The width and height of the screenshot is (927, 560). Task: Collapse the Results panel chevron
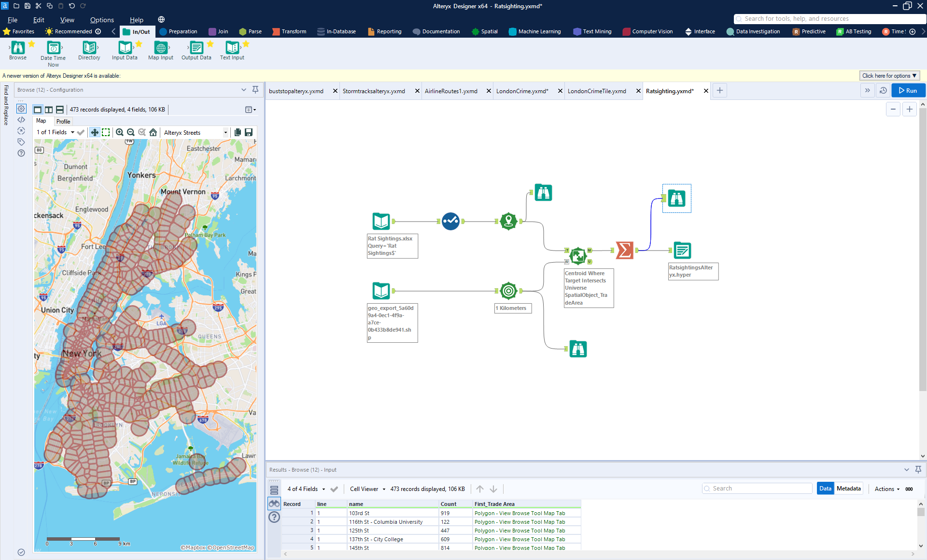click(906, 470)
